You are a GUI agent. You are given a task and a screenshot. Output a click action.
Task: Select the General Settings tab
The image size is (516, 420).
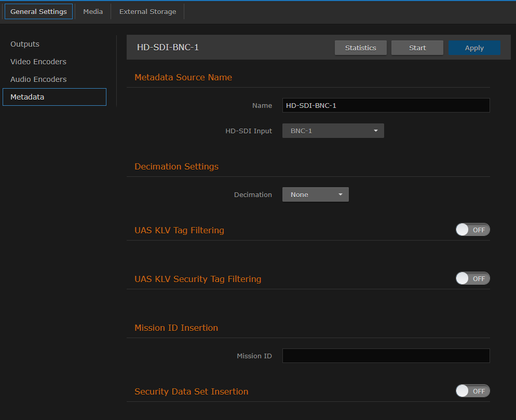38,11
